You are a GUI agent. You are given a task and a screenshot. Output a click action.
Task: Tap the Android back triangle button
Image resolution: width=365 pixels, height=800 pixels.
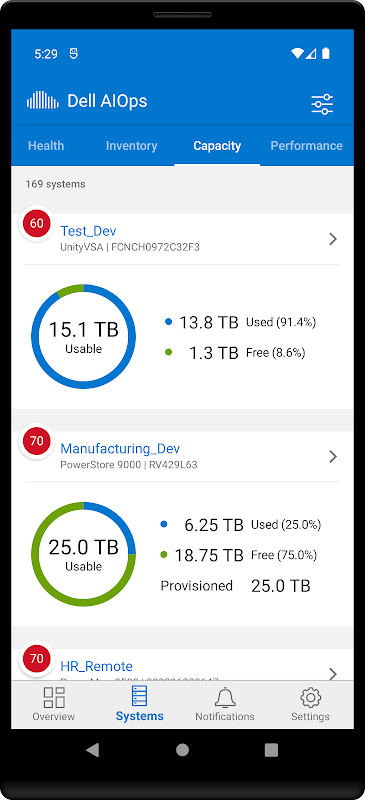coord(93,749)
